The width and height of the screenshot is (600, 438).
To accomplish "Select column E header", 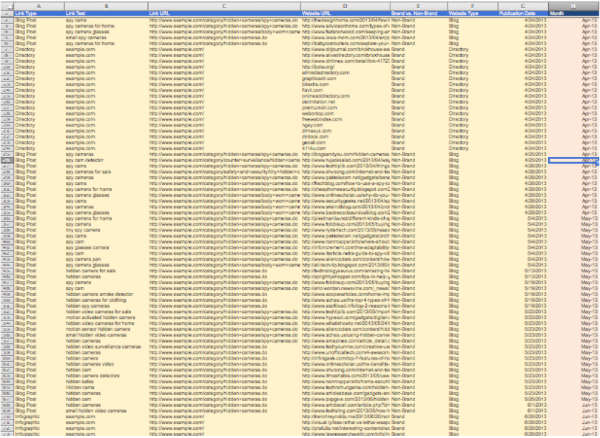I will pos(419,6).
